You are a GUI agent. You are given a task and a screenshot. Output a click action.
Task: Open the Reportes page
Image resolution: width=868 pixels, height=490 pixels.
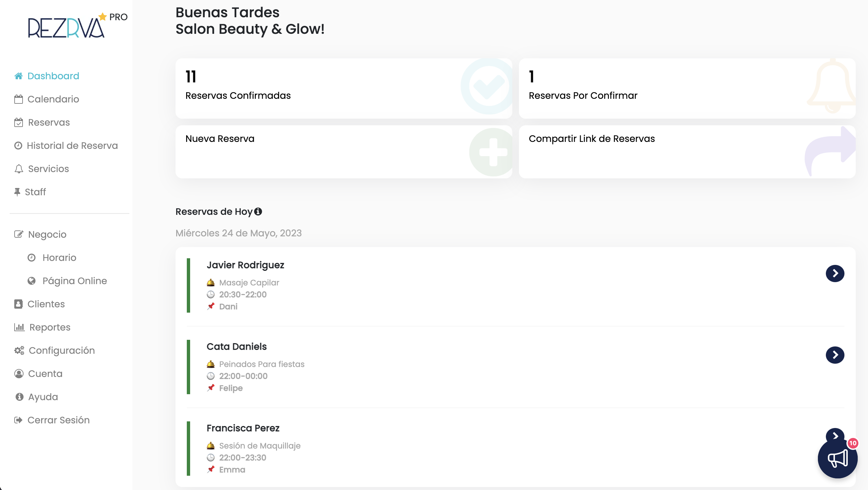coord(49,327)
